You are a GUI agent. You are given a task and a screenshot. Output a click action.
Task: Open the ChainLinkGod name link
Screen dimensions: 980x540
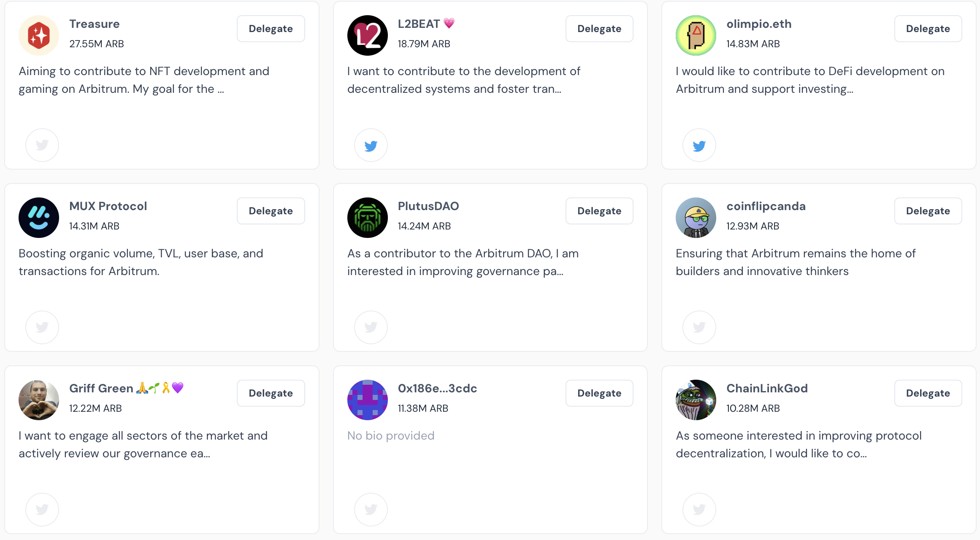click(x=767, y=388)
